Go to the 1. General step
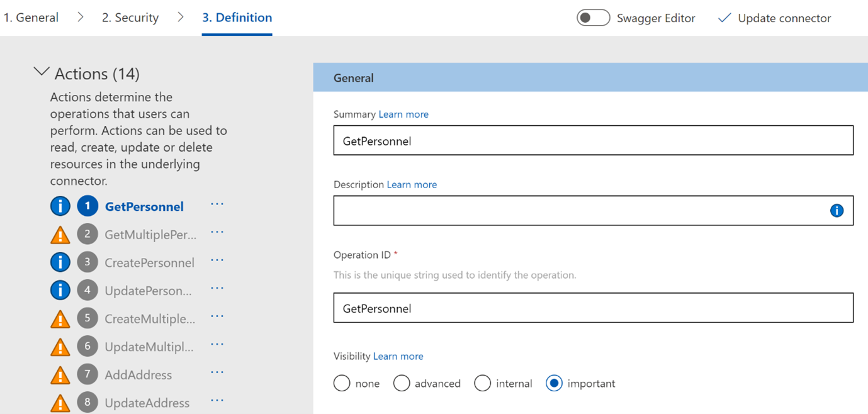This screenshot has height=414, width=868. (31, 18)
